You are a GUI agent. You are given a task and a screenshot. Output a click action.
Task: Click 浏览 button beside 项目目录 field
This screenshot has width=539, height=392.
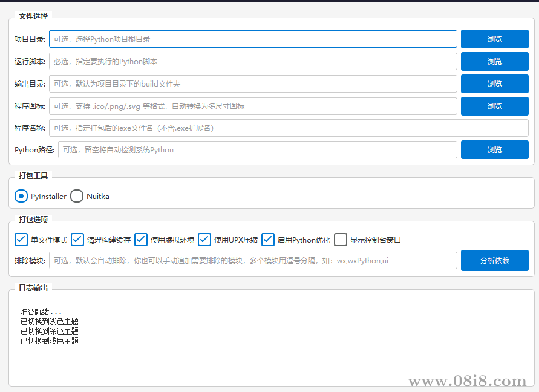494,39
